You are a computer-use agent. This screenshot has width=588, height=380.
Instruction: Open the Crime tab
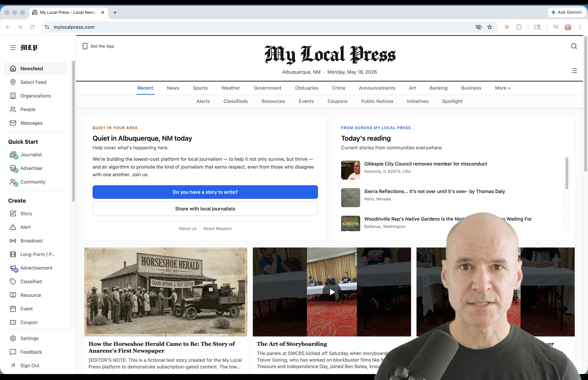[338, 88]
